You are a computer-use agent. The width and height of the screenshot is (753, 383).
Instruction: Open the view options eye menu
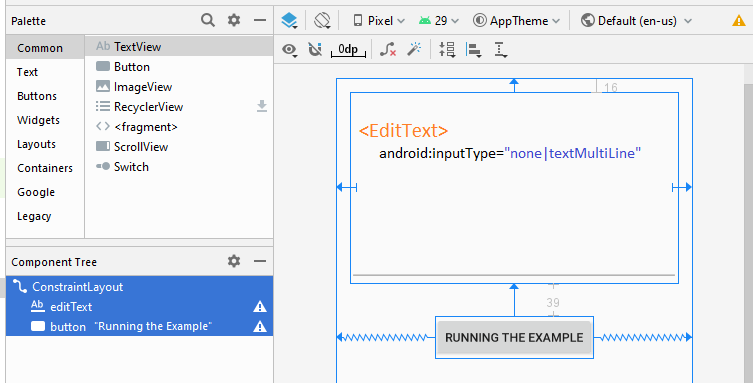click(290, 50)
